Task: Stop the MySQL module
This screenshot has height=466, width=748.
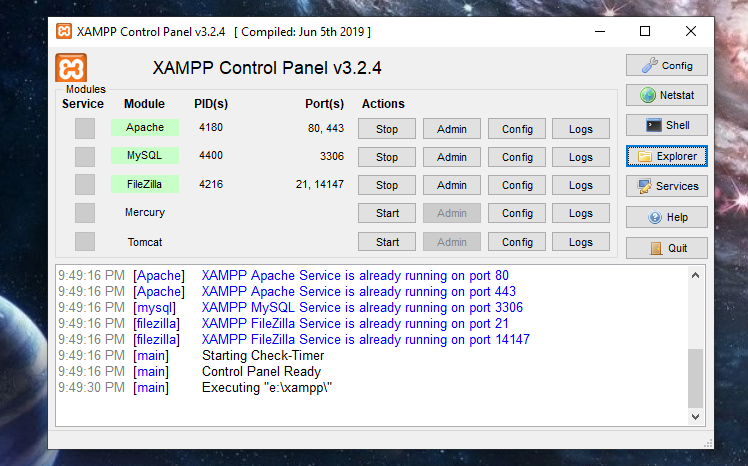Action: pyautogui.click(x=387, y=157)
